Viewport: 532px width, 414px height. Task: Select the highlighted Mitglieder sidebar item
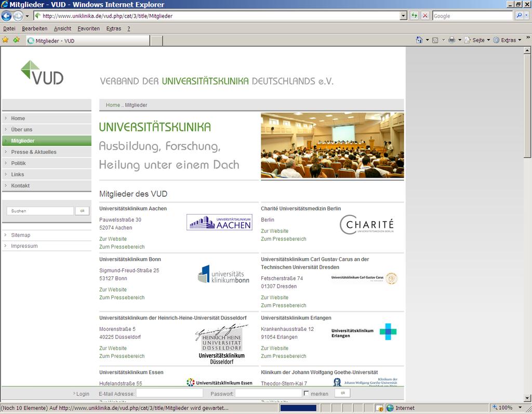(x=47, y=141)
